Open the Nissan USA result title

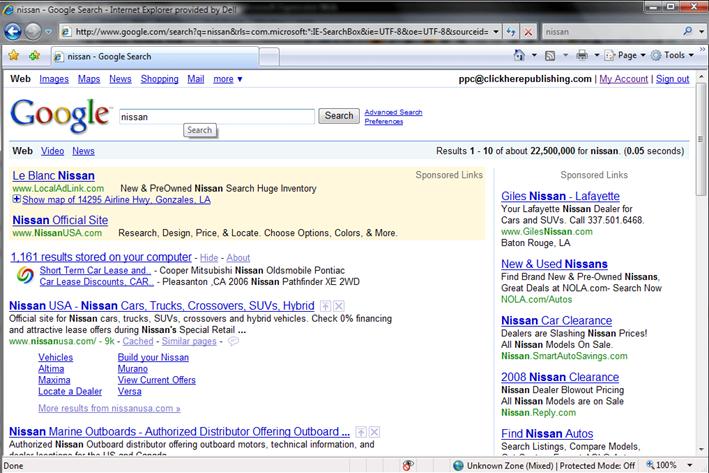(161, 306)
